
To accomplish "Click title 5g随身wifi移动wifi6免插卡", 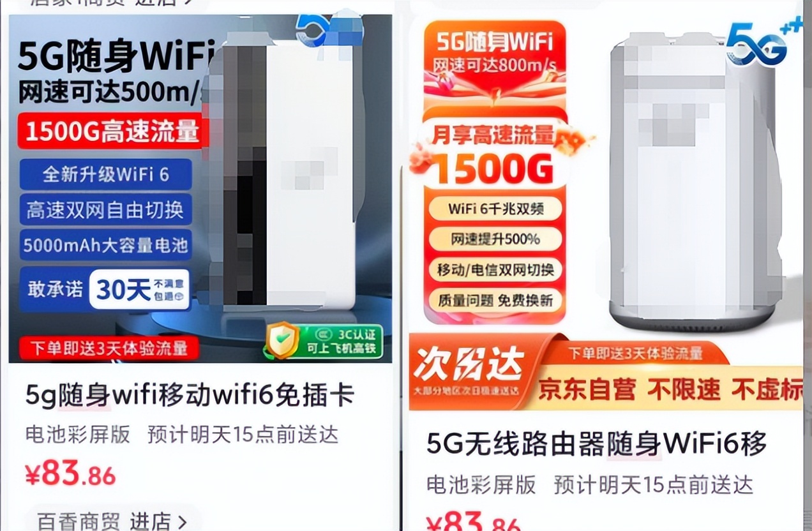I will click(x=190, y=396).
